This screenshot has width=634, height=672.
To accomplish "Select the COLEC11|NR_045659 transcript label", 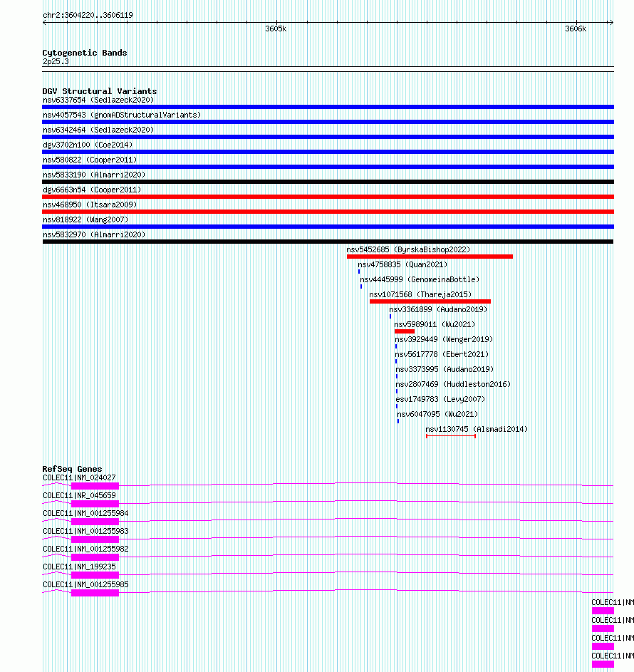I will [x=79, y=495].
